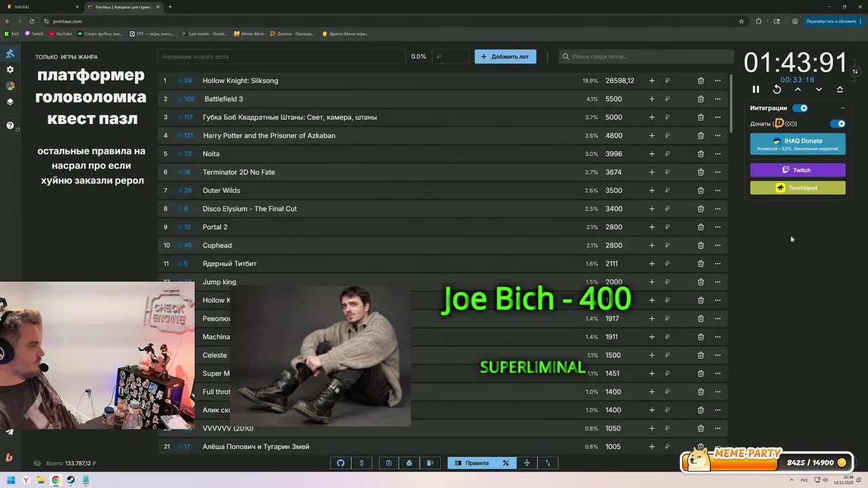This screenshot has height=488, width=868.
Task: Delete the Noita lot
Action: point(701,154)
